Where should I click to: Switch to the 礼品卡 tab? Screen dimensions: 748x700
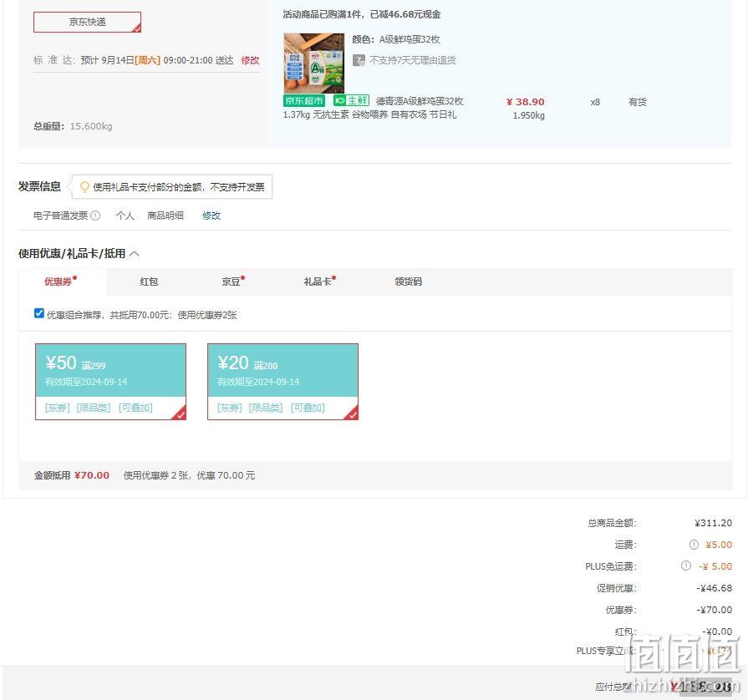[x=318, y=282]
